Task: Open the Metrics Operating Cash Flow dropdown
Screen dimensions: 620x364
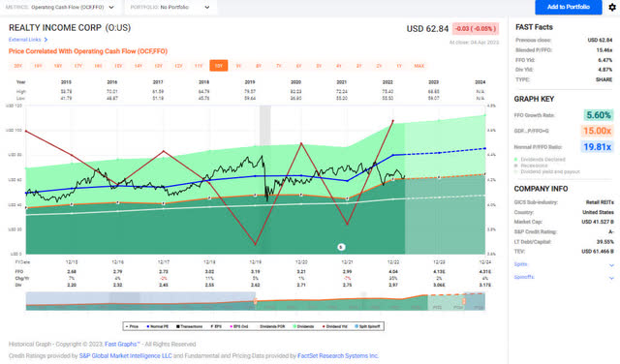Action: (60, 7)
